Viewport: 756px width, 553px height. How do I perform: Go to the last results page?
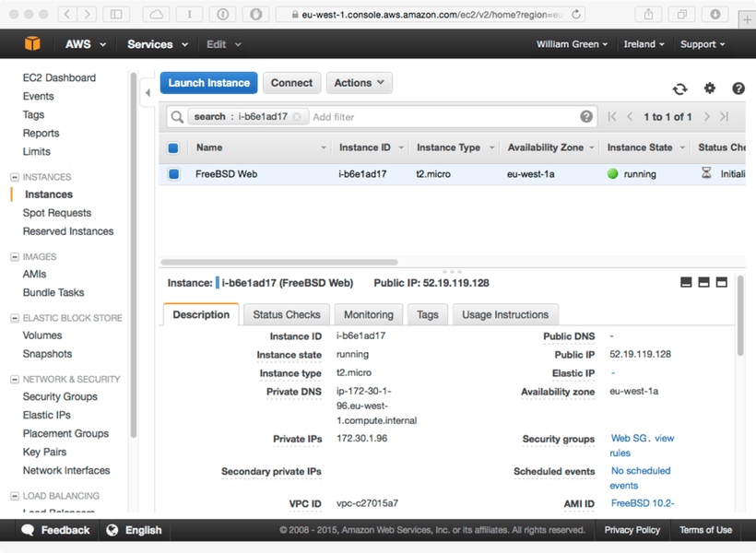[724, 117]
